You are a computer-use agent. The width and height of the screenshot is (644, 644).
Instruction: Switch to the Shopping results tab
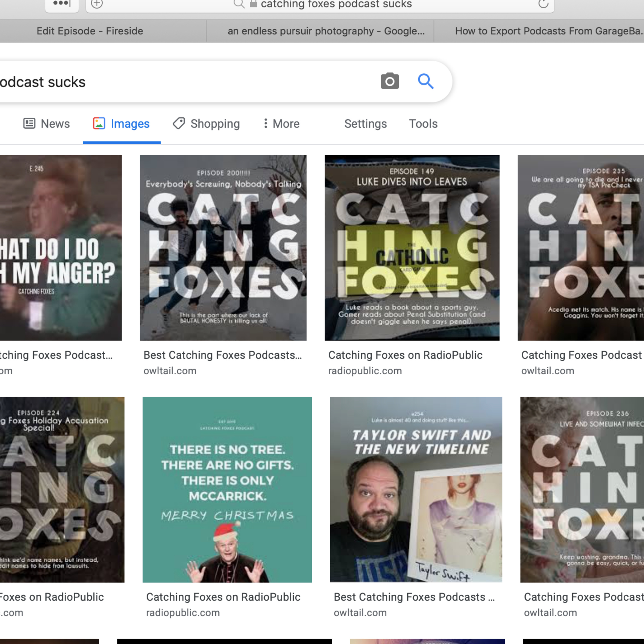click(206, 124)
